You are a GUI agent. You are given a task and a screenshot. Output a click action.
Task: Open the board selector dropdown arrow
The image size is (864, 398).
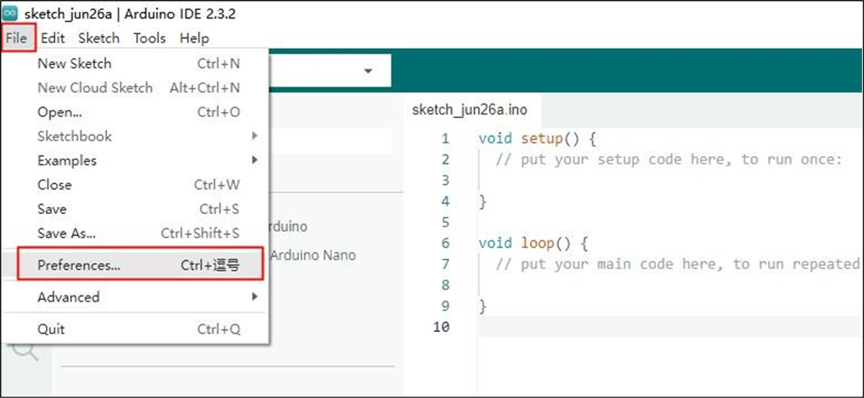point(368,71)
